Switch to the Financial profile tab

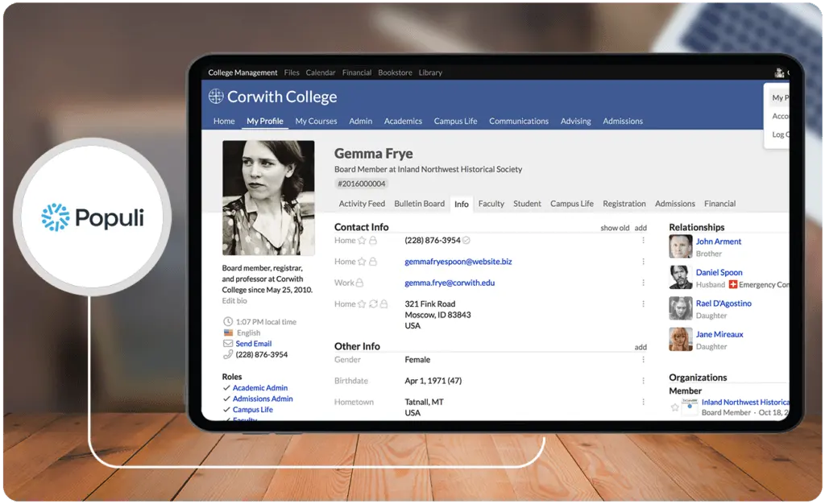coord(719,204)
